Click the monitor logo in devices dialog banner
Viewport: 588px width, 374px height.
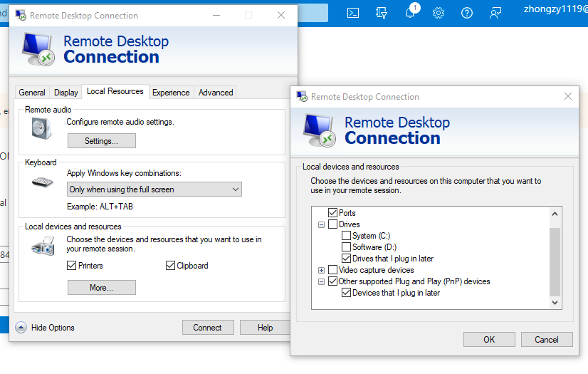(320, 130)
